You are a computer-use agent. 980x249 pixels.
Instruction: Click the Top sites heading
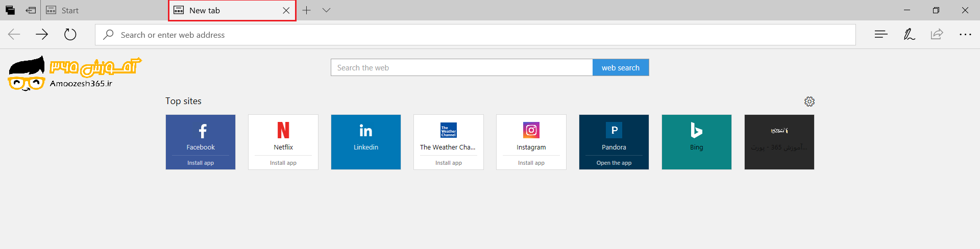point(183,101)
